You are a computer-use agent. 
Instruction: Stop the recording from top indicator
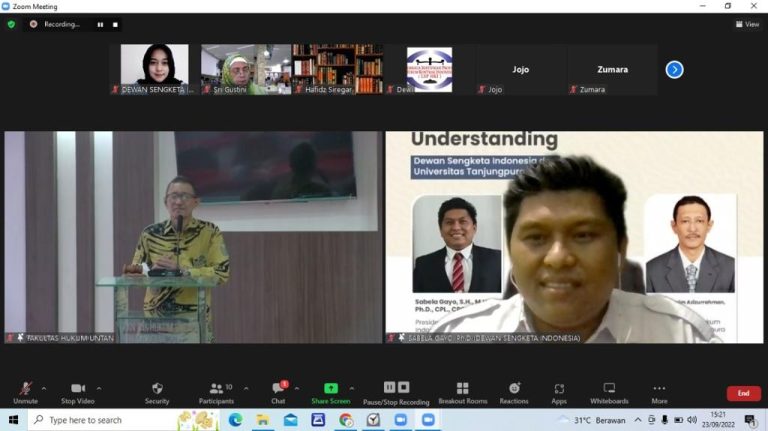pyautogui.click(x=115, y=24)
